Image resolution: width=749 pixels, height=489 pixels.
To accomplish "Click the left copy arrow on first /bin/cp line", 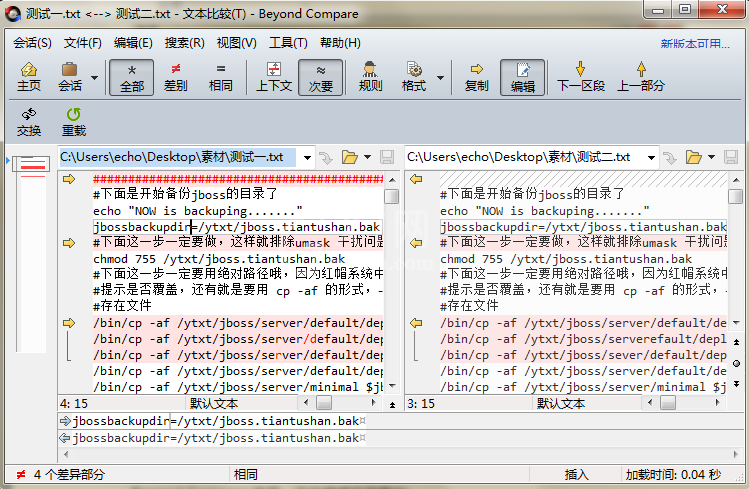I will 69,323.
